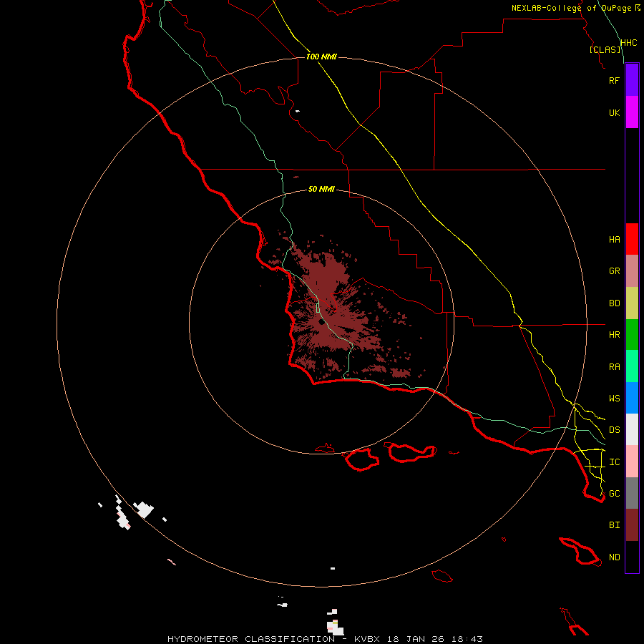644x644 pixels.
Task: Click the RA light green legend swatch
Action: (x=632, y=366)
